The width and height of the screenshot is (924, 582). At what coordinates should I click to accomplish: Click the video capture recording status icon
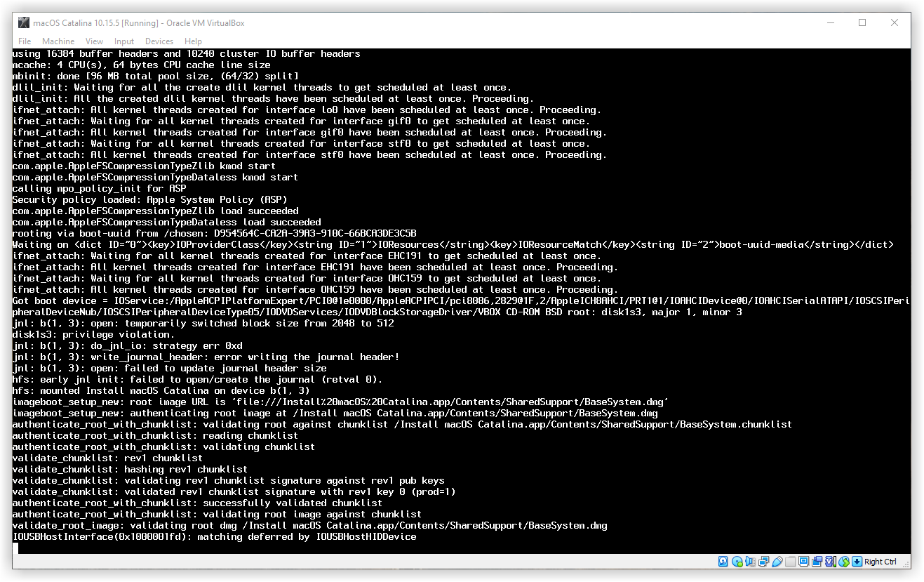pos(817,562)
